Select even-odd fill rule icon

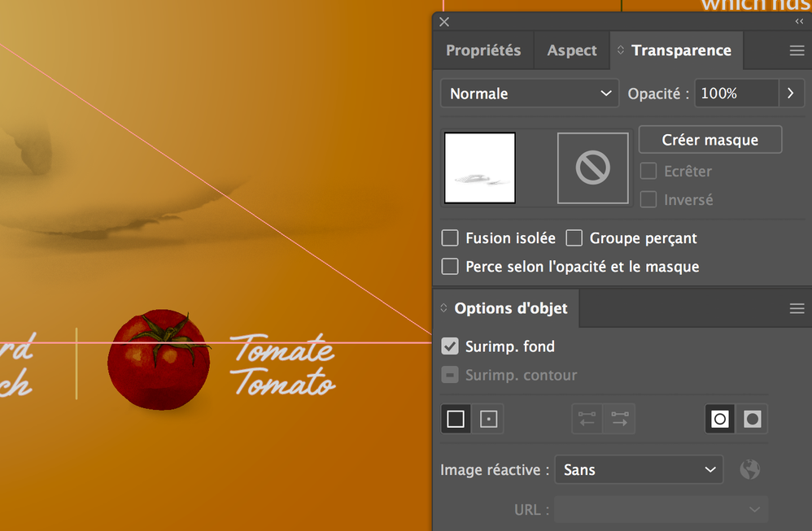click(753, 419)
